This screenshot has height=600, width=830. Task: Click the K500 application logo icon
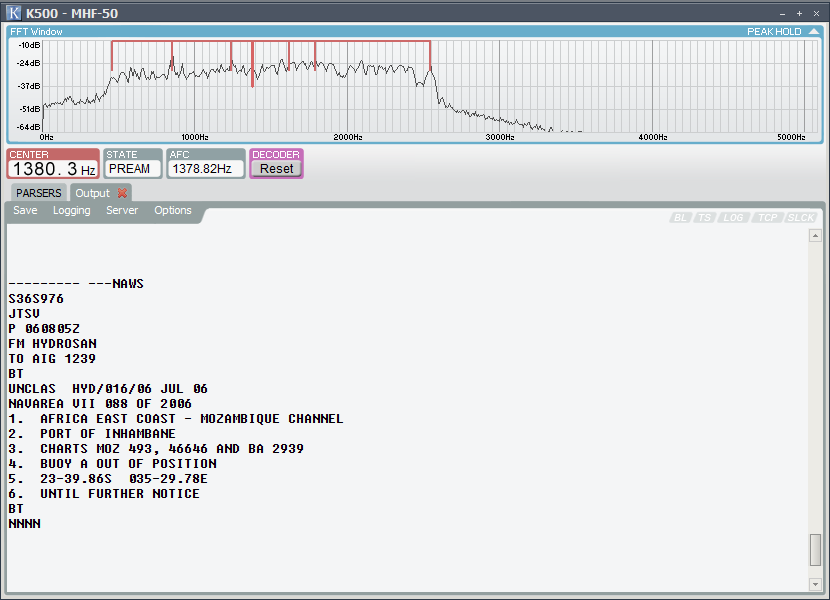click(13, 13)
